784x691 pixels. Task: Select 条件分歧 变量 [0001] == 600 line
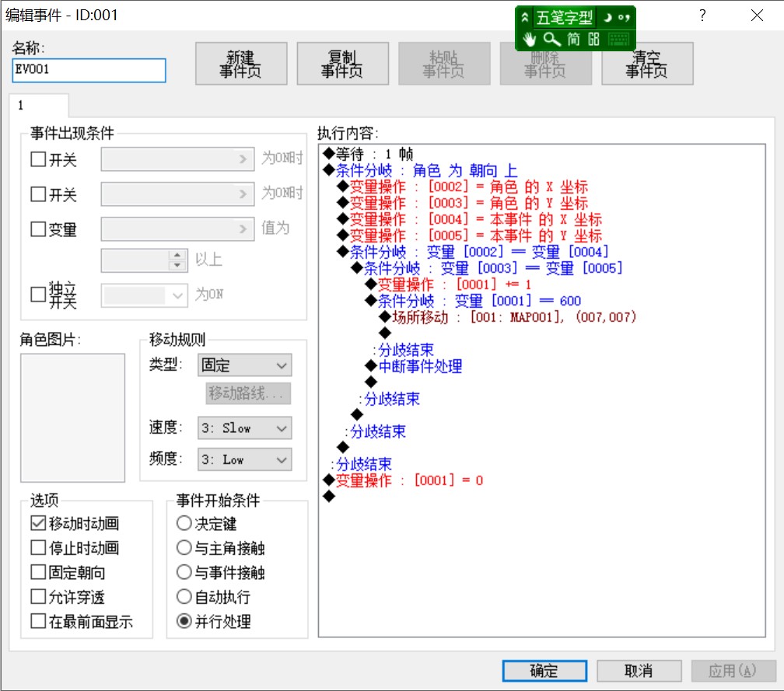473,301
